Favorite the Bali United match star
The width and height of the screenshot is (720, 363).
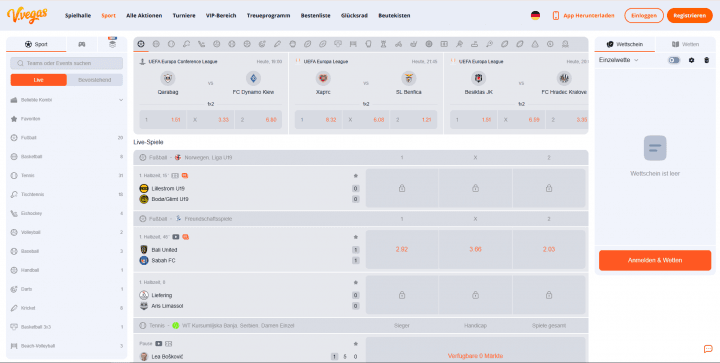coord(355,237)
